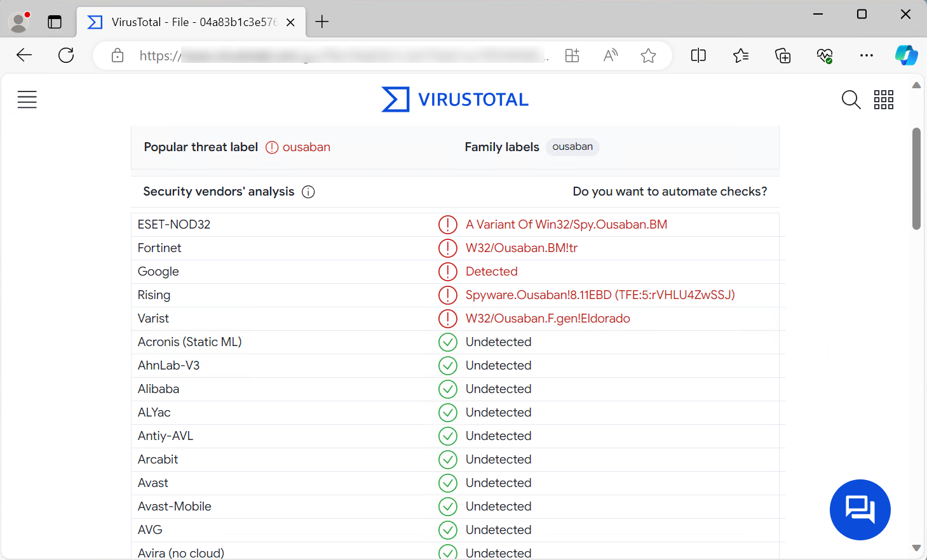This screenshot has height=560, width=927.
Task: Open the VirusTotal apps grid icon
Action: click(883, 100)
